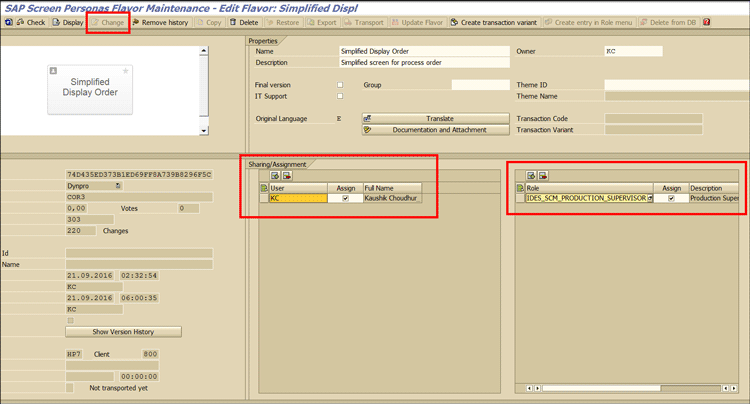Click delete row icon above User table
This screenshot has width=750, height=404.
287,176
